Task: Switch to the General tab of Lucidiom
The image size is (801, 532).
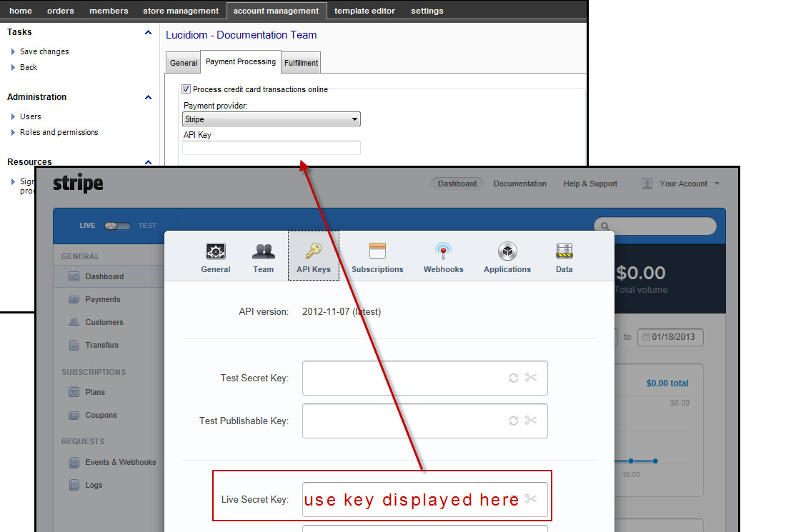Action: pos(184,63)
